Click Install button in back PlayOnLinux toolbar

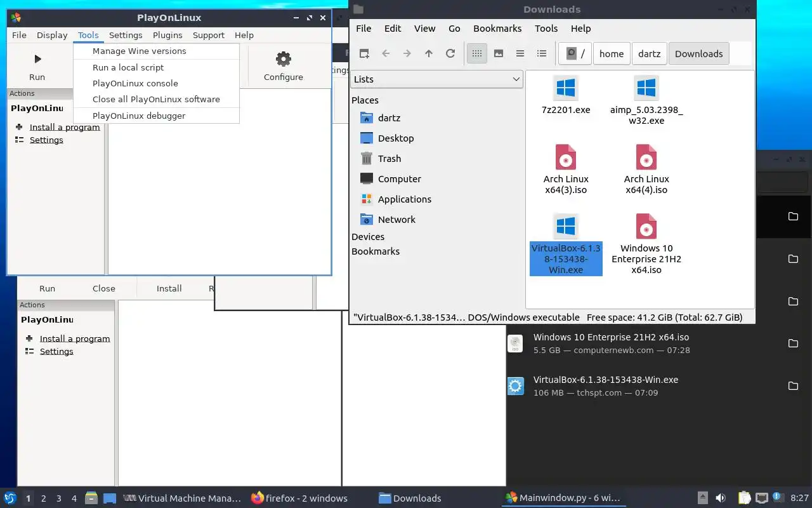(169, 288)
